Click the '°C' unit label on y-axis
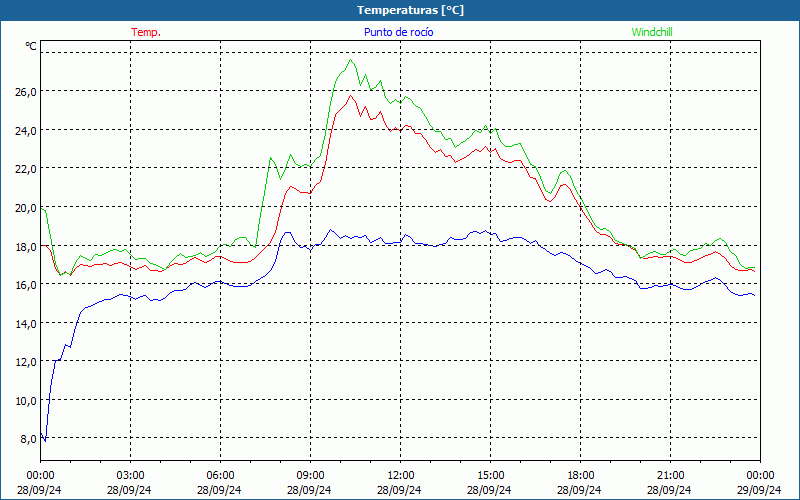800x500 pixels. (x=31, y=46)
